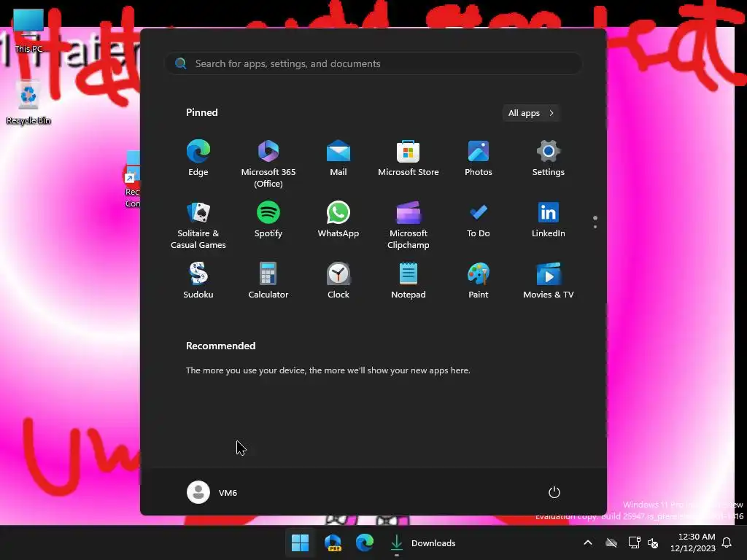Launch WhatsApp

(338, 220)
